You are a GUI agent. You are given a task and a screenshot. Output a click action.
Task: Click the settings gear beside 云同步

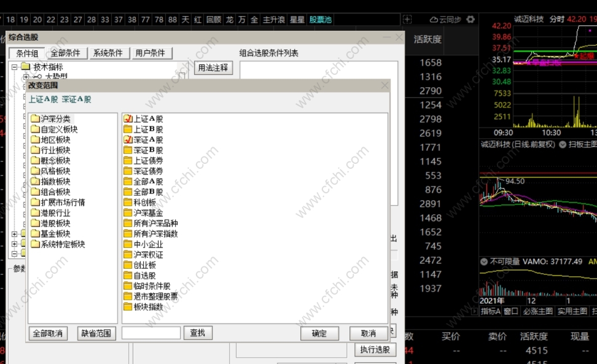(x=470, y=20)
